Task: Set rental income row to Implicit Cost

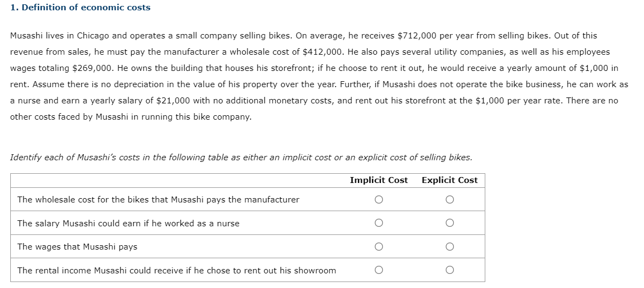Action: coord(379,270)
